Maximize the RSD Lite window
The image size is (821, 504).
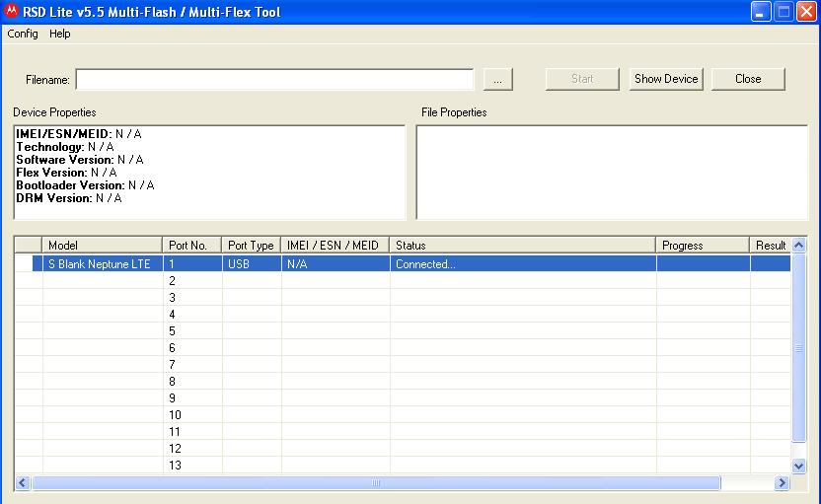click(784, 12)
